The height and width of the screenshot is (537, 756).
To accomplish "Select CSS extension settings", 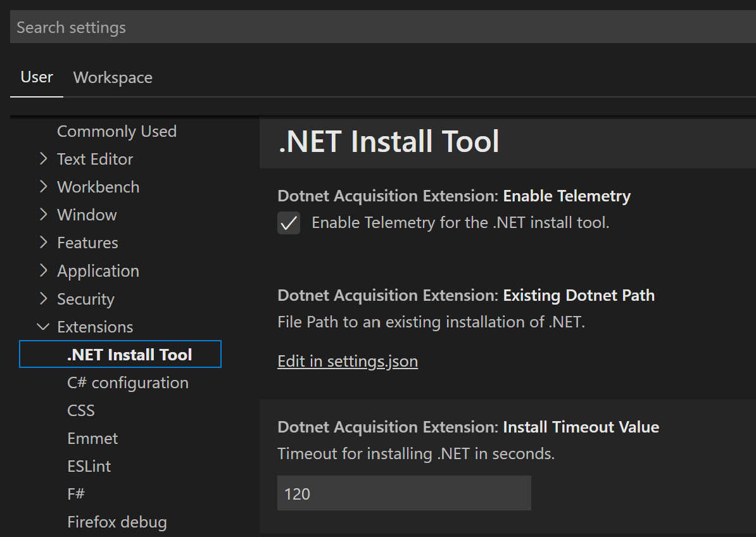I will 80,410.
